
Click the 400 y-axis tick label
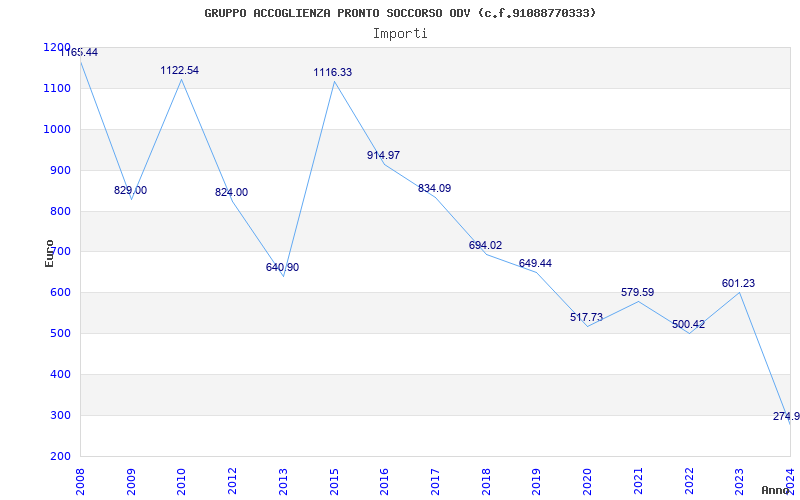60,374
